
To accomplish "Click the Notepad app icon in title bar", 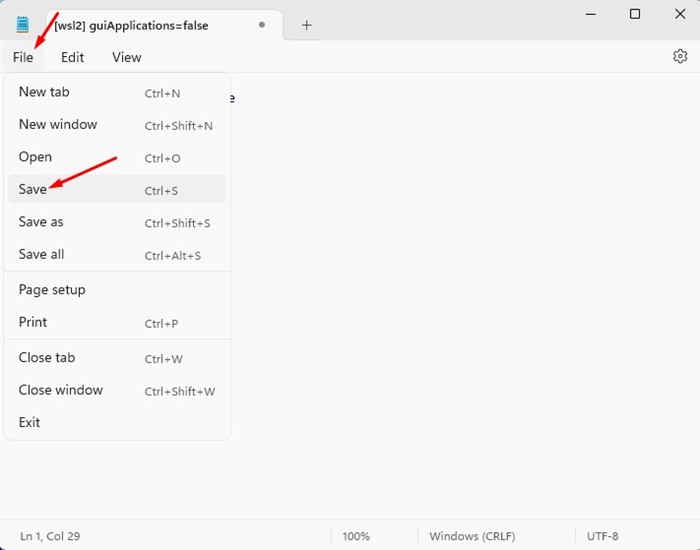I will 23,25.
